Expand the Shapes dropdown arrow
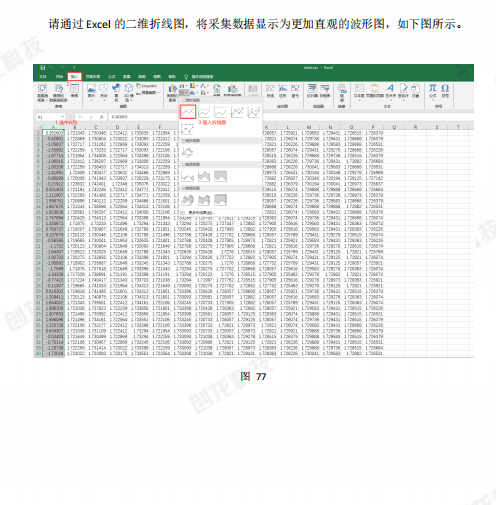Image resolution: width=496 pixels, height=505 pixels. (x=104, y=100)
